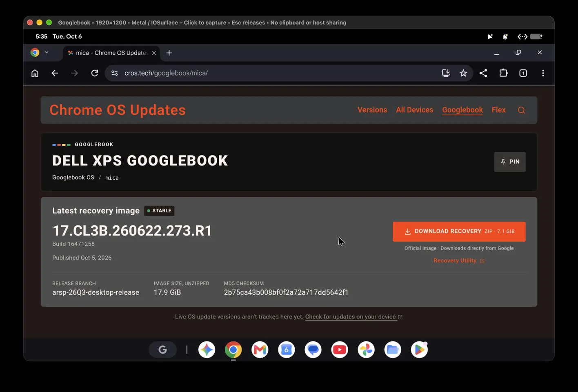Expand the Chrome profile dropdown arrow
This screenshot has width=578, height=392.
click(47, 52)
